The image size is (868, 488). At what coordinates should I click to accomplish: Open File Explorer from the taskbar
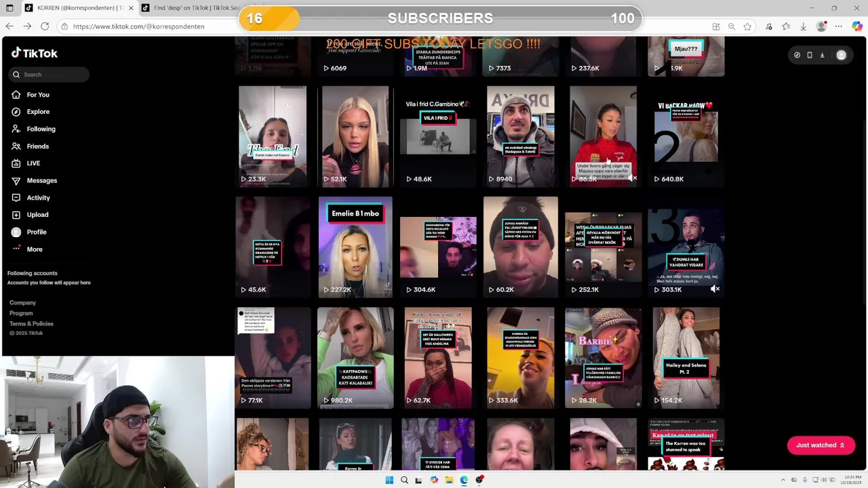point(449,480)
